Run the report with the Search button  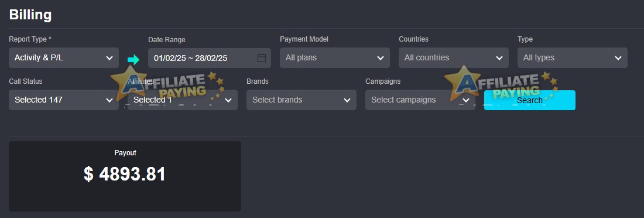tap(530, 100)
